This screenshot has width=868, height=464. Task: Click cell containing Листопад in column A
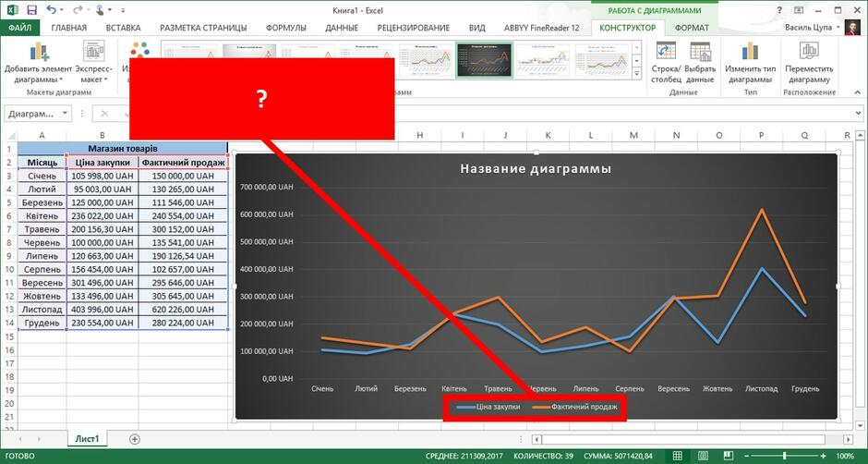coord(42,310)
